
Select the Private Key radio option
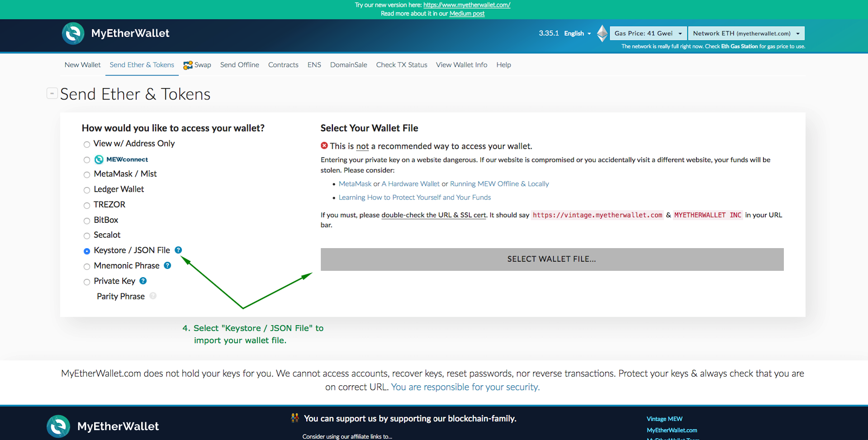[x=87, y=282]
